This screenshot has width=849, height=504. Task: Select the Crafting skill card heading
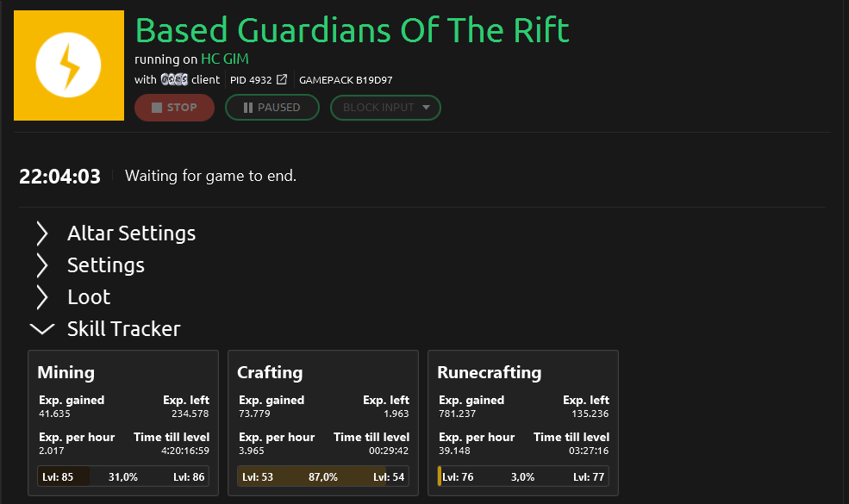pyautogui.click(x=270, y=372)
